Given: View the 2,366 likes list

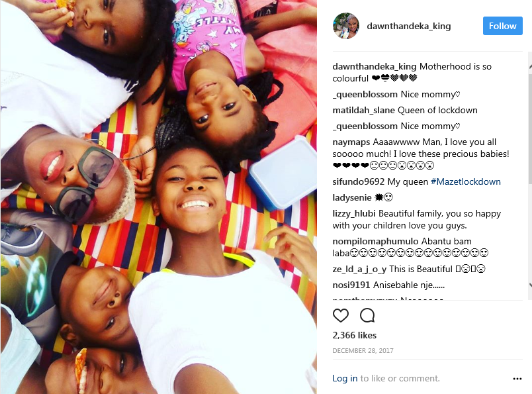Looking at the screenshot, I should [x=354, y=335].
